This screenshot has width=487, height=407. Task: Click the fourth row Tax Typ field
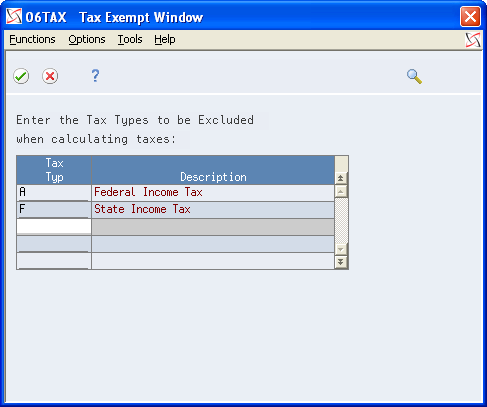pyautogui.click(x=54, y=244)
